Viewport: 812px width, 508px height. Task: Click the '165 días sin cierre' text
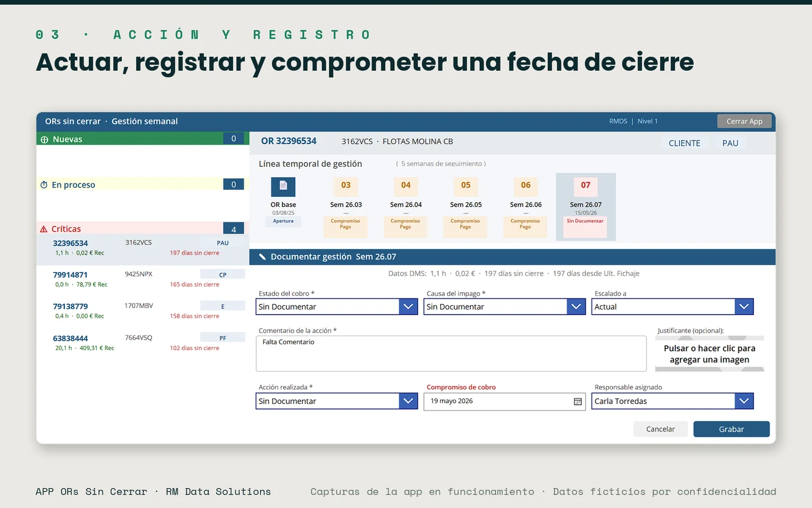[x=194, y=284]
